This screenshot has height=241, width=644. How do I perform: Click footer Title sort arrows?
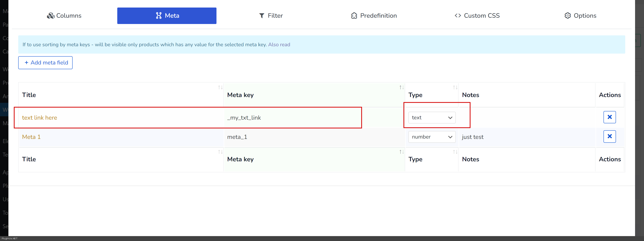click(x=220, y=152)
